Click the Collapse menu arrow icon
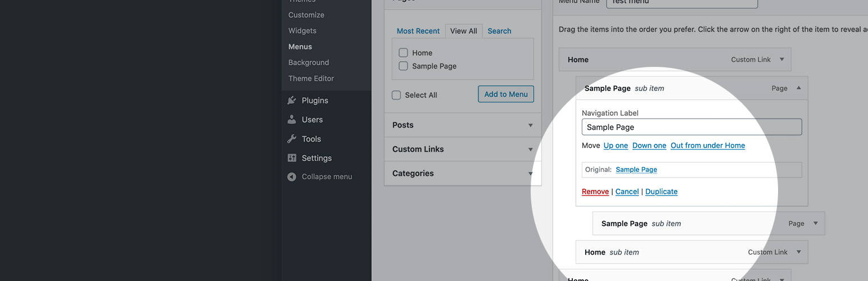Viewport: 868px width, 281px height. tap(292, 176)
